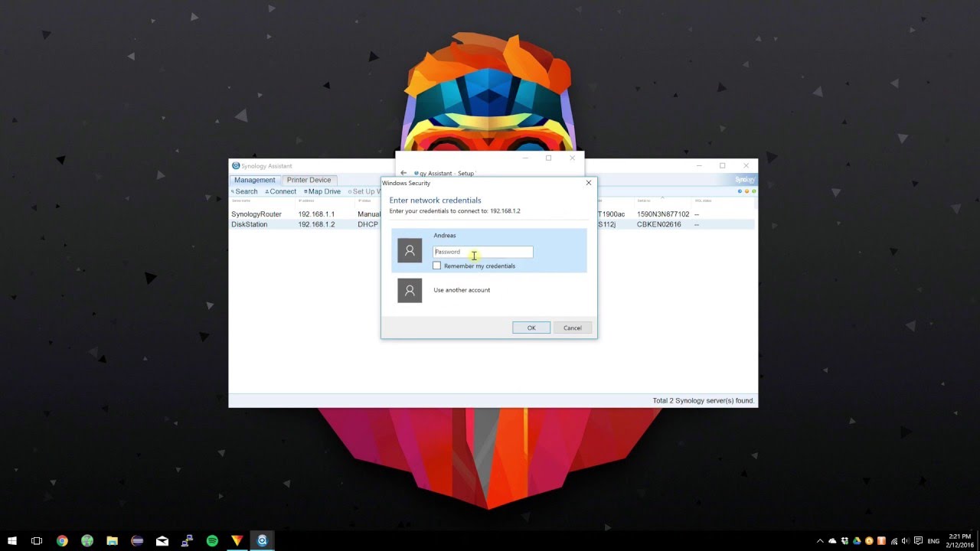This screenshot has height=551, width=980.
Task: Select Use another account option
Action: point(462,290)
